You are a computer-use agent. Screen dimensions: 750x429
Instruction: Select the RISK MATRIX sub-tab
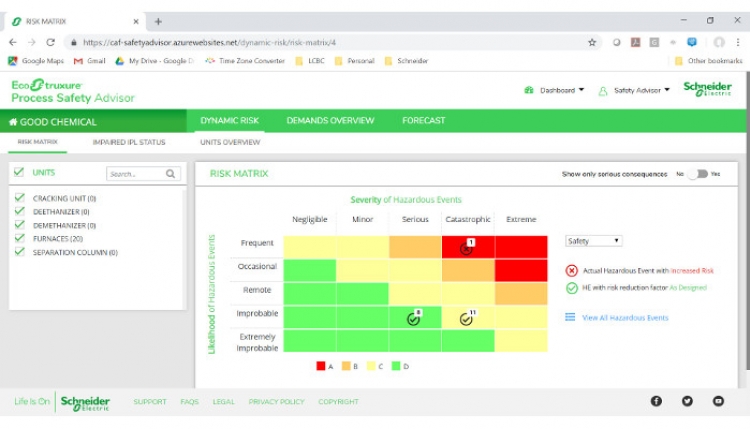click(x=37, y=142)
